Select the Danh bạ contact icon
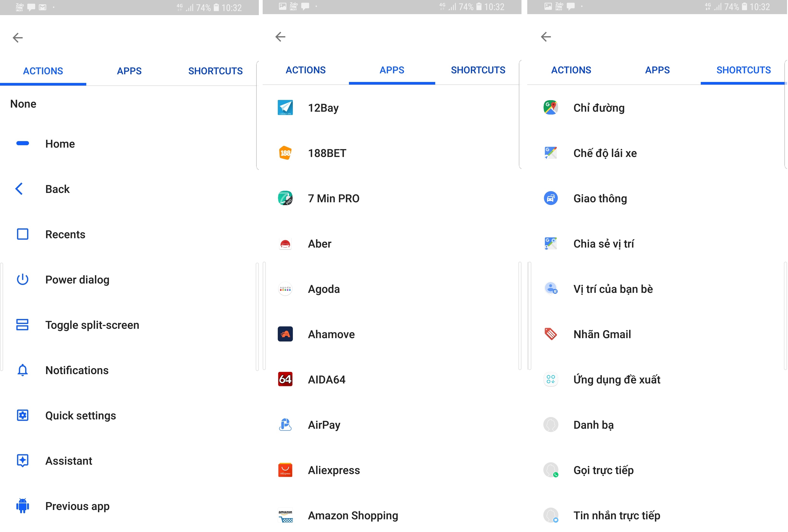The image size is (788, 532). pyautogui.click(x=551, y=424)
